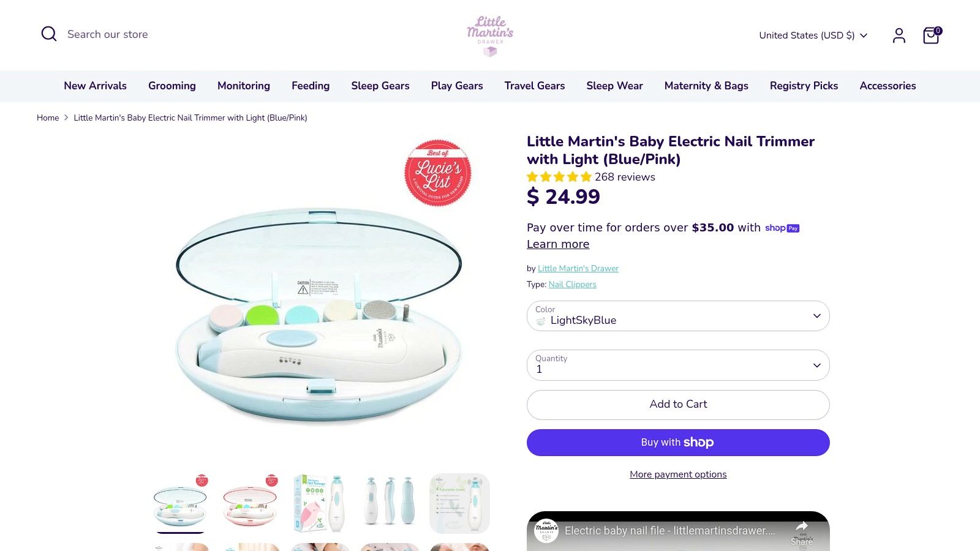Expand the Color selection dropdown
980x551 pixels.
[677, 315]
